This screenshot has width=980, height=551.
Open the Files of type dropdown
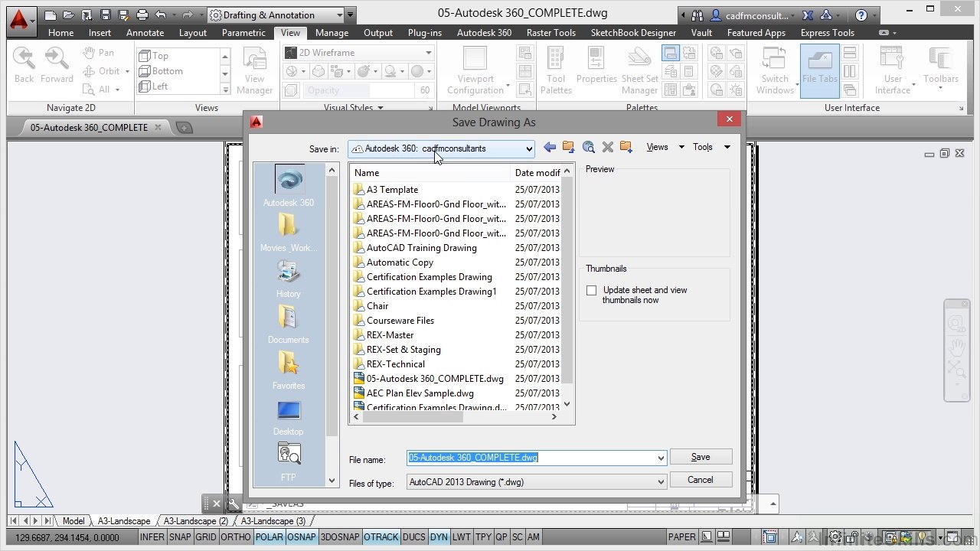[x=537, y=482]
